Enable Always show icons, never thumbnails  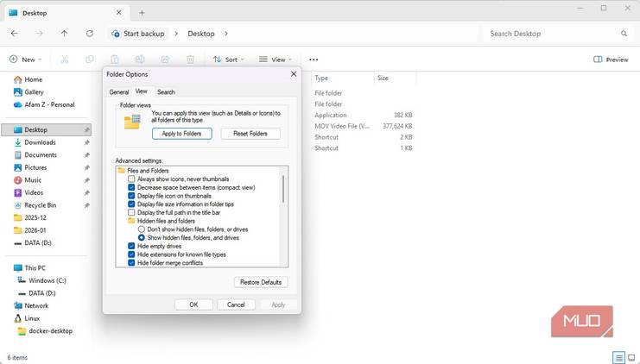pyautogui.click(x=131, y=179)
